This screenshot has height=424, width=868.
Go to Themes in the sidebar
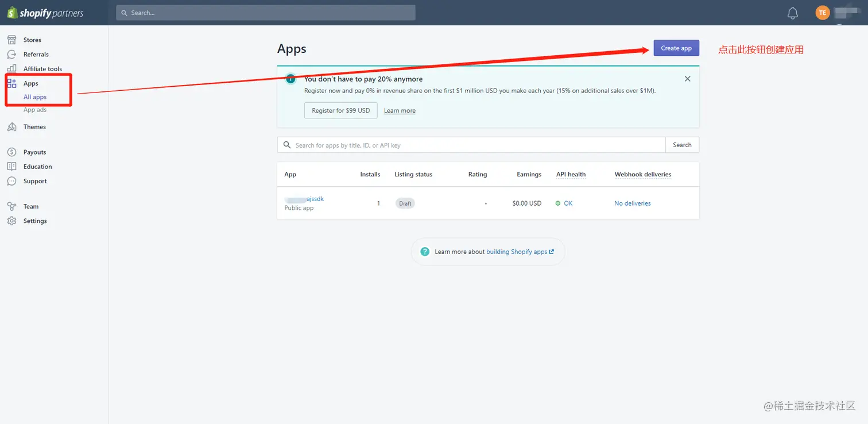(x=34, y=126)
